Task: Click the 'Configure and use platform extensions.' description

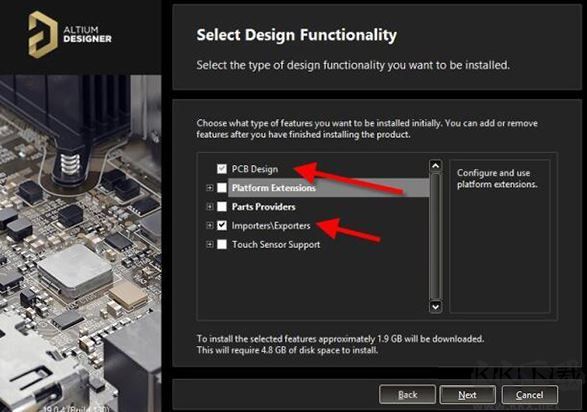Action: (x=497, y=178)
